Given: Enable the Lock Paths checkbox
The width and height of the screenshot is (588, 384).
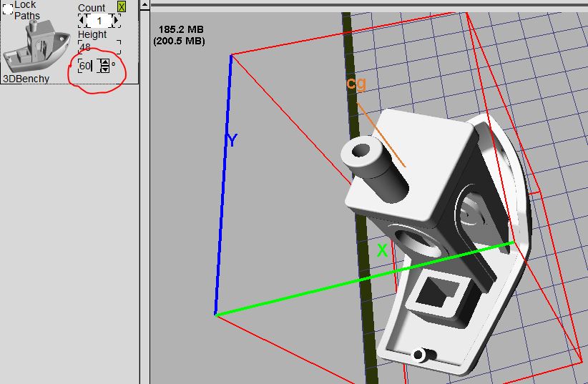Looking at the screenshot, I should (8, 9).
